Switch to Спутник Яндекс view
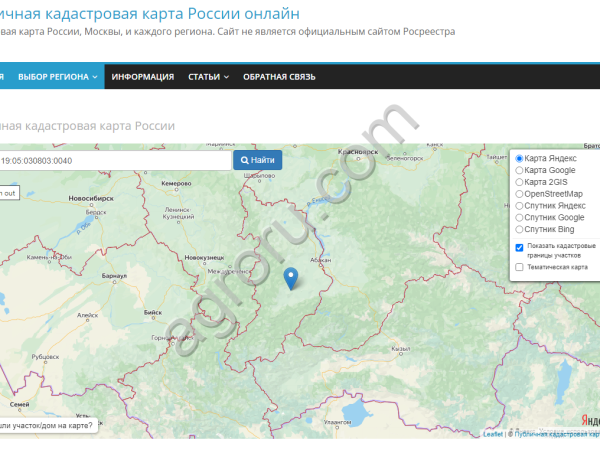Viewport: 600px width, 450px height. [519, 206]
